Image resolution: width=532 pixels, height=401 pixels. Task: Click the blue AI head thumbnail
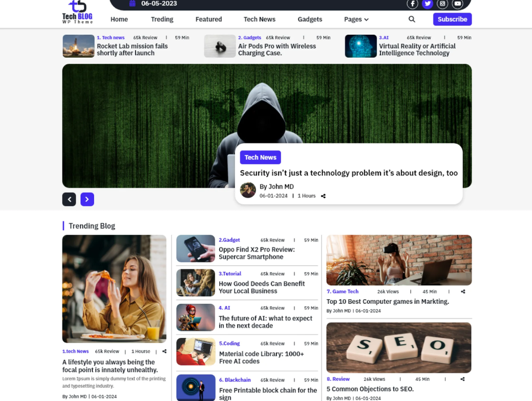click(x=361, y=46)
